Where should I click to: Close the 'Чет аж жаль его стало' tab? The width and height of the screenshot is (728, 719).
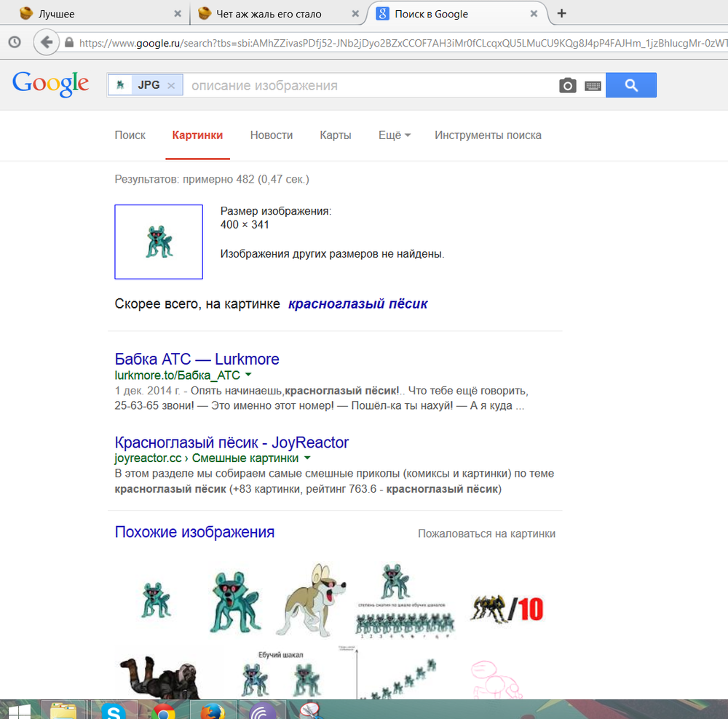tap(355, 14)
